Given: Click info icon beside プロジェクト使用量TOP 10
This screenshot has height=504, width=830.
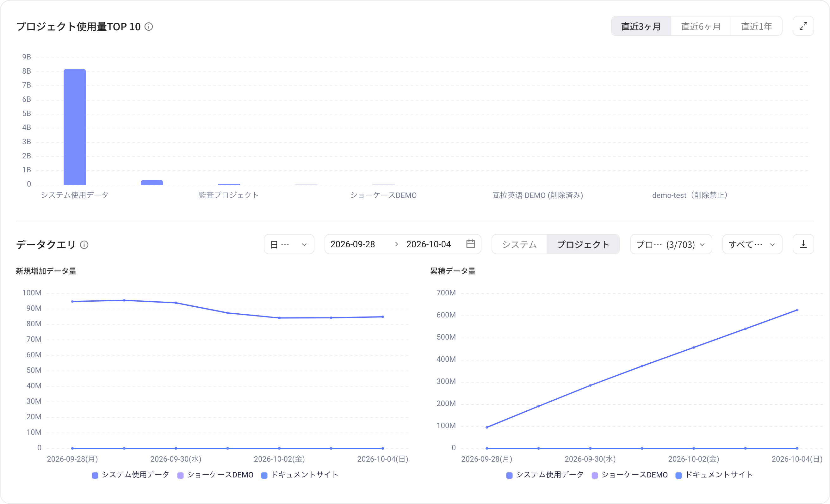Looking at the screenshot, I should point(149,27).
